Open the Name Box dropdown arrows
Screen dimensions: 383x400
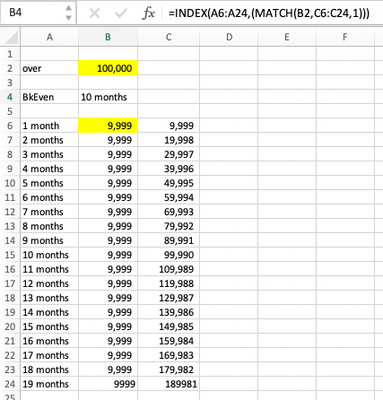coord(68,13)
